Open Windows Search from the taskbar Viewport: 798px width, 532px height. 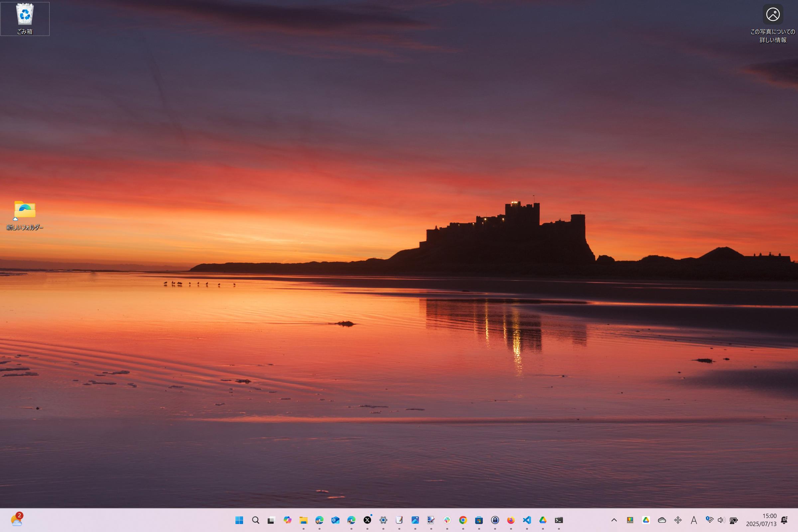(x=255, y=520)
